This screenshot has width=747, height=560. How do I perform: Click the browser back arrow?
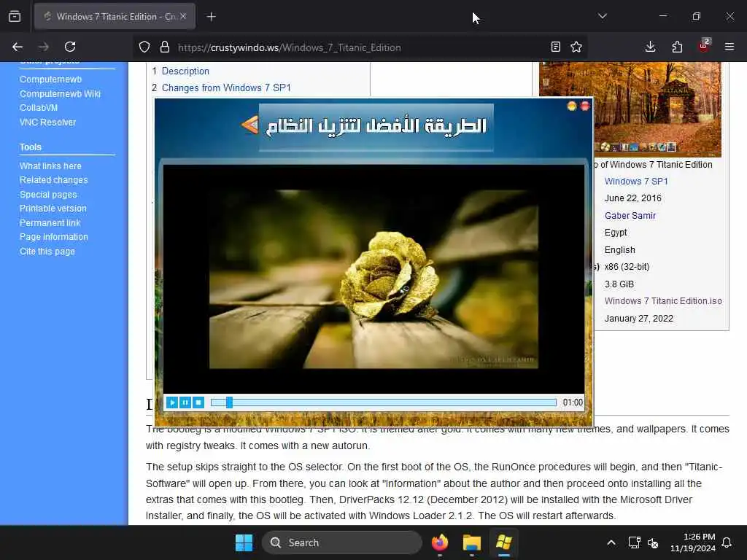(x=18, y=47)
